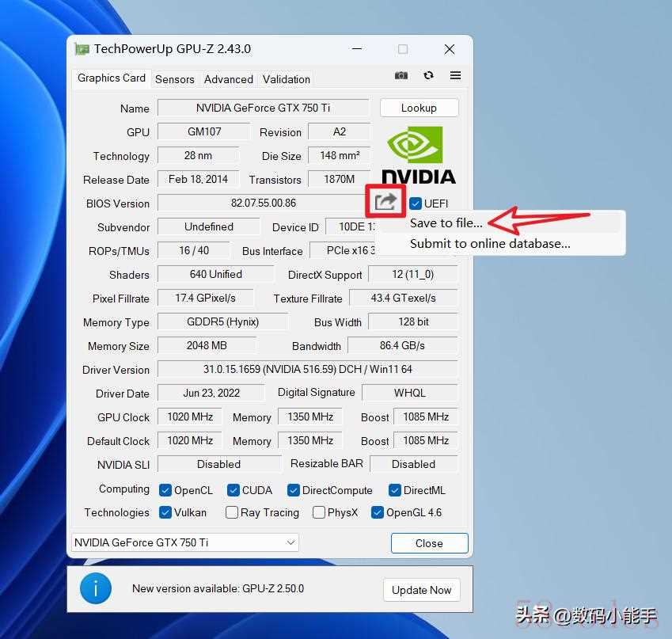Toggle the DirectML checkbox
The width and height of the screenshot is (672, 639).
coord(395,490)
